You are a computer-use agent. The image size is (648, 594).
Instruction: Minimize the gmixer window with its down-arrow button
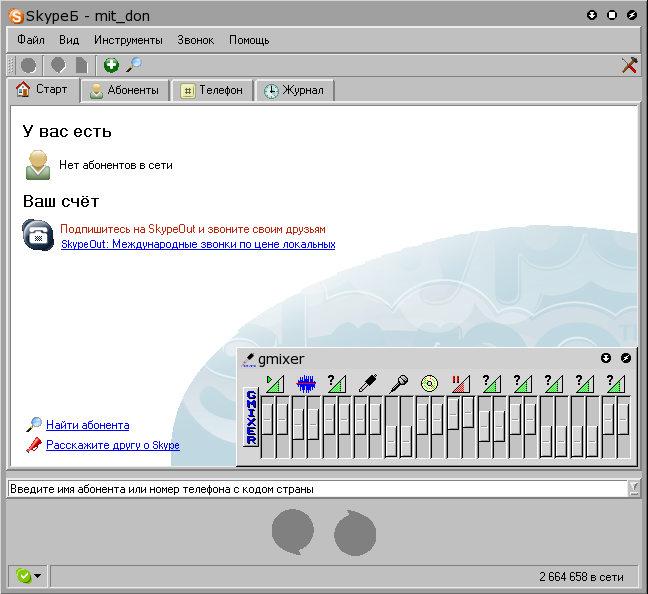pos(606,358)
